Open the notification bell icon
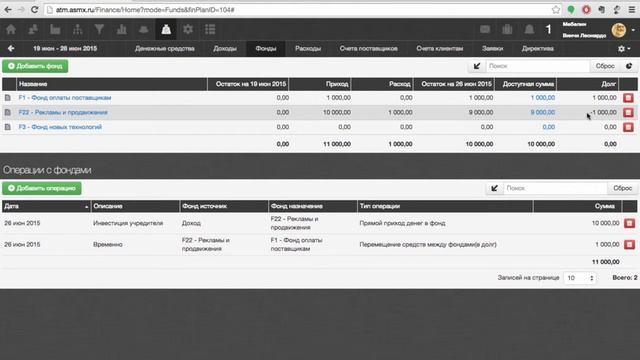The image size is (640, 360). click(529, 29)
